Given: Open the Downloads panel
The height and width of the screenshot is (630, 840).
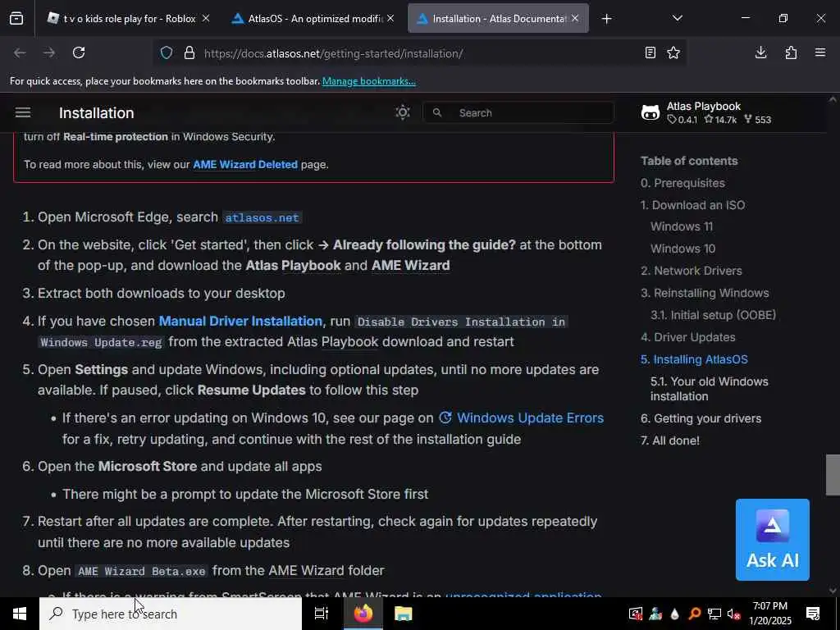Looking at the screenshot, I should coord(760,53).
